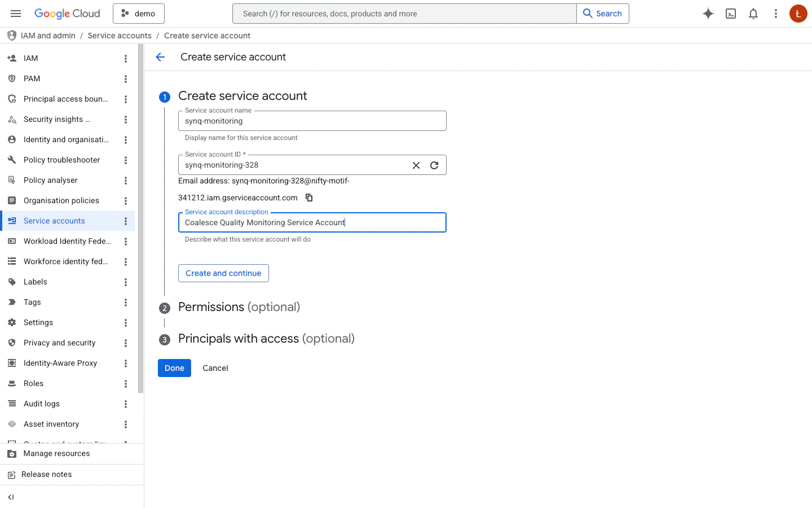Open PAM in the sidebar

68,78
